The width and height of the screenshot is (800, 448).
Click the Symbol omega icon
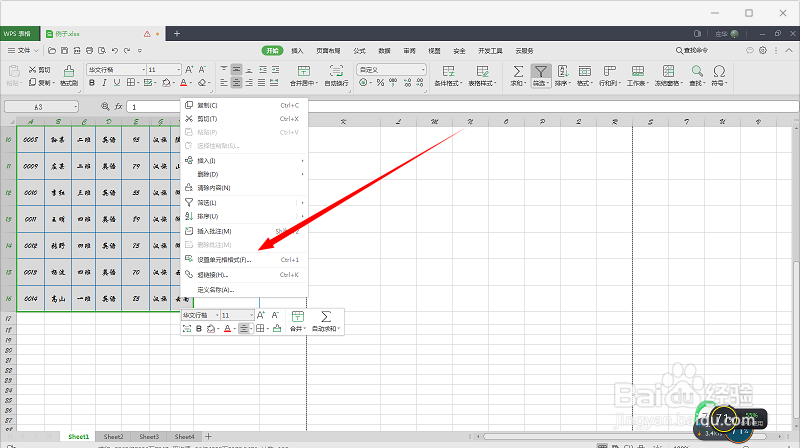coord(719,71)
